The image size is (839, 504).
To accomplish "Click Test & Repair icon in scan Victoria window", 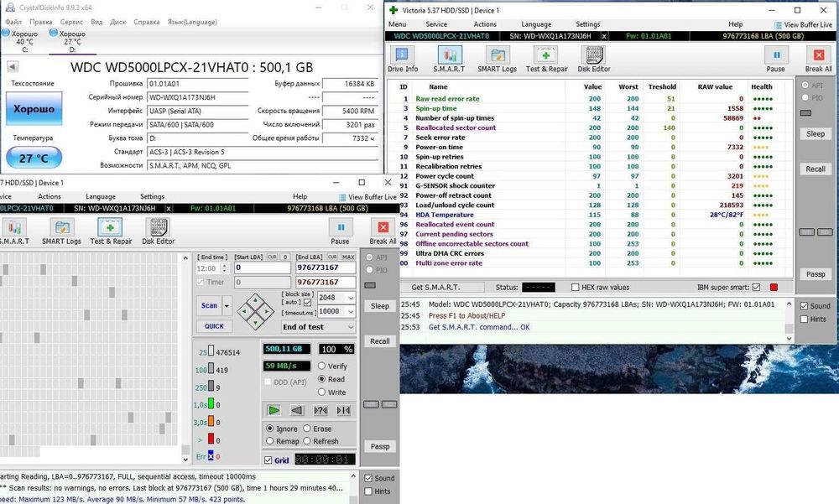I will (x=110, y=227).
